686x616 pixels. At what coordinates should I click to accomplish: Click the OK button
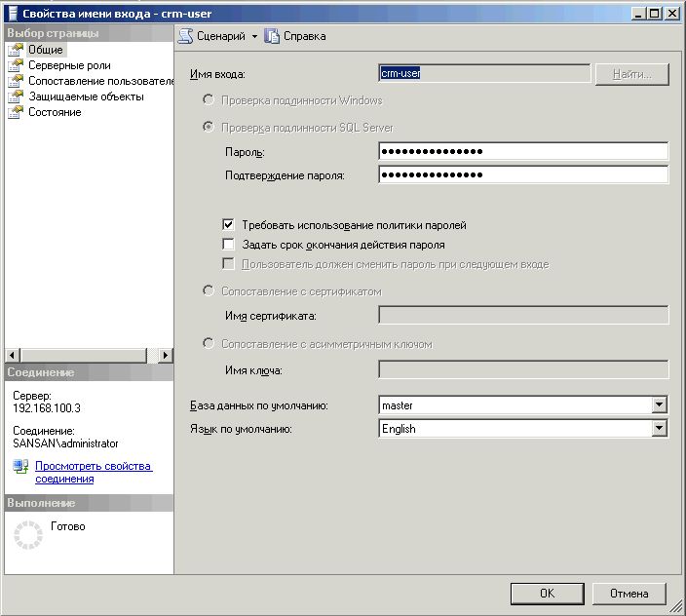click(x=547, y=594)
